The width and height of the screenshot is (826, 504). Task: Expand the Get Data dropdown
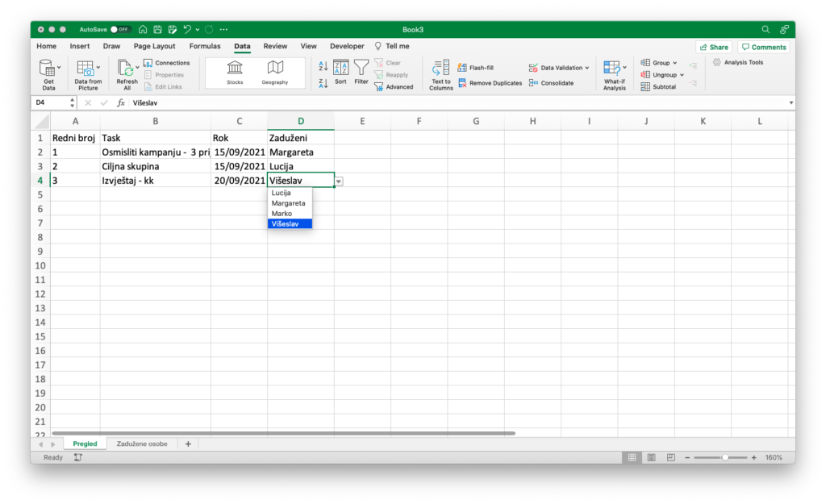click(58, 68)
